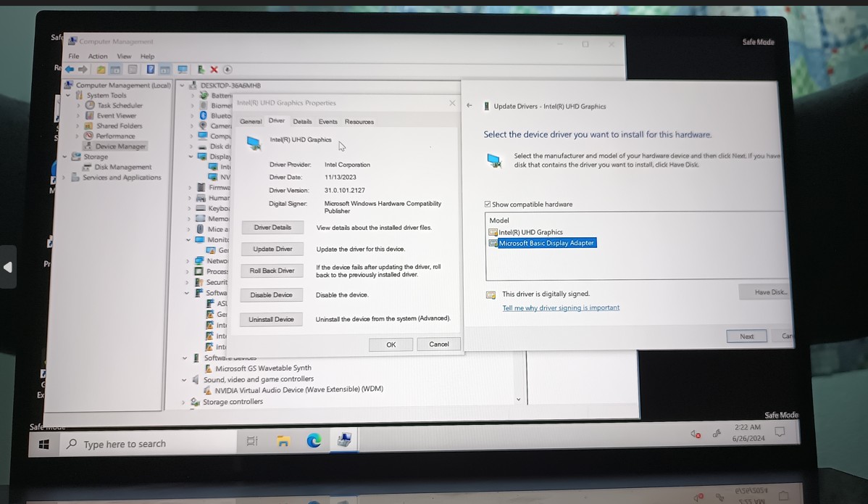Screen dimensions: 868x504
Task: Click the Driver Details button
Action: click(272, 228)
